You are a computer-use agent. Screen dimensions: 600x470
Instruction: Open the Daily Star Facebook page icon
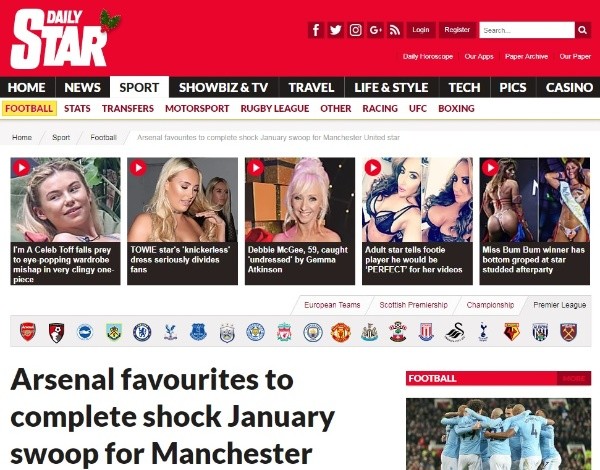(x=316, y=30)
